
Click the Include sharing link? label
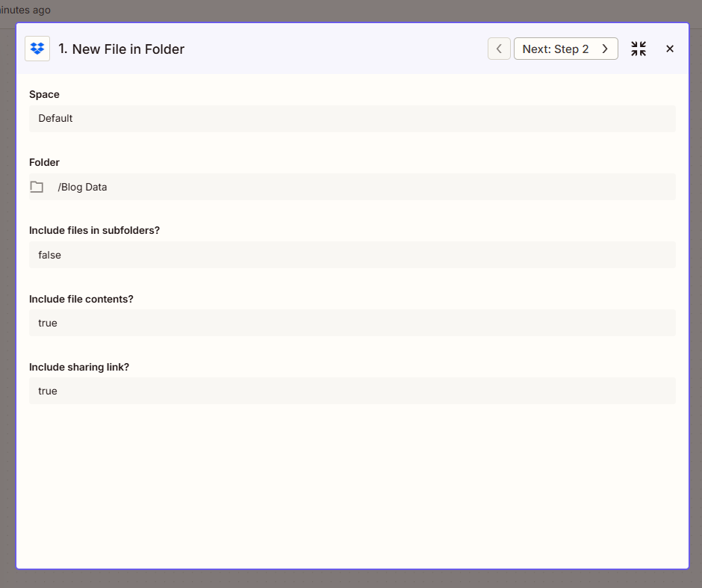(x=78, y=367)
